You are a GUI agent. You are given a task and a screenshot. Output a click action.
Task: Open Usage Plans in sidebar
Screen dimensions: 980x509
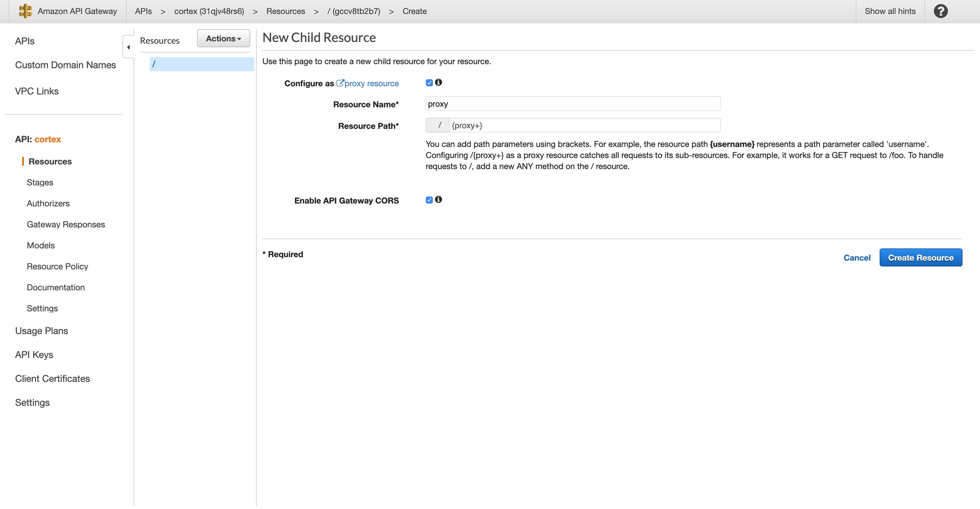(42, 331)
